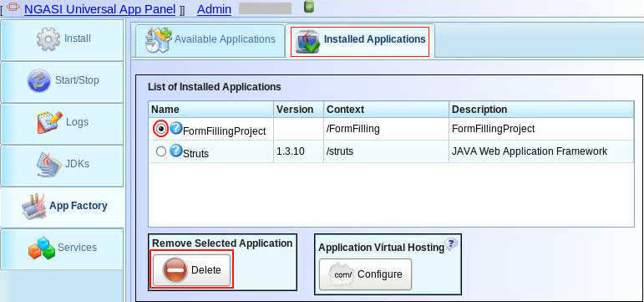The width and height of the screenshot is (644, 302).
Task: Sort by the Description column header
Action: point(542,110)
